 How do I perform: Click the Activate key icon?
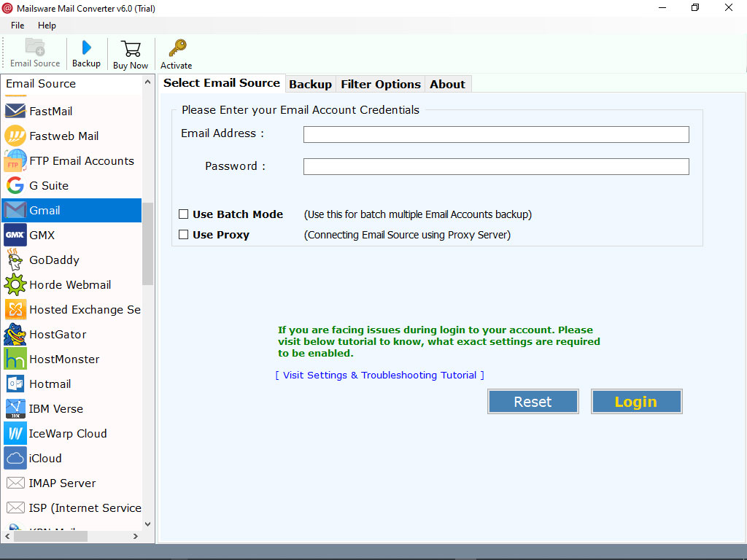(177, 48)
